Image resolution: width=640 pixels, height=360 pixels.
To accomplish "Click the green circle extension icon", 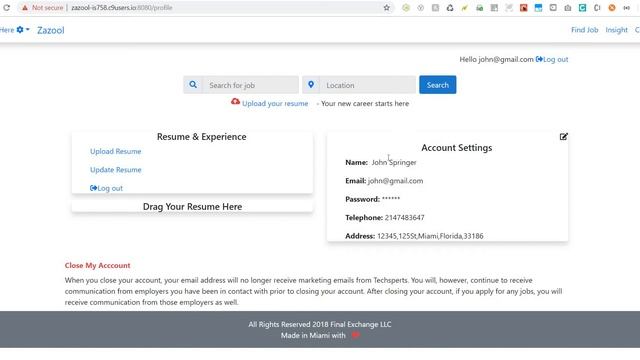I will (x=406, y=8).
